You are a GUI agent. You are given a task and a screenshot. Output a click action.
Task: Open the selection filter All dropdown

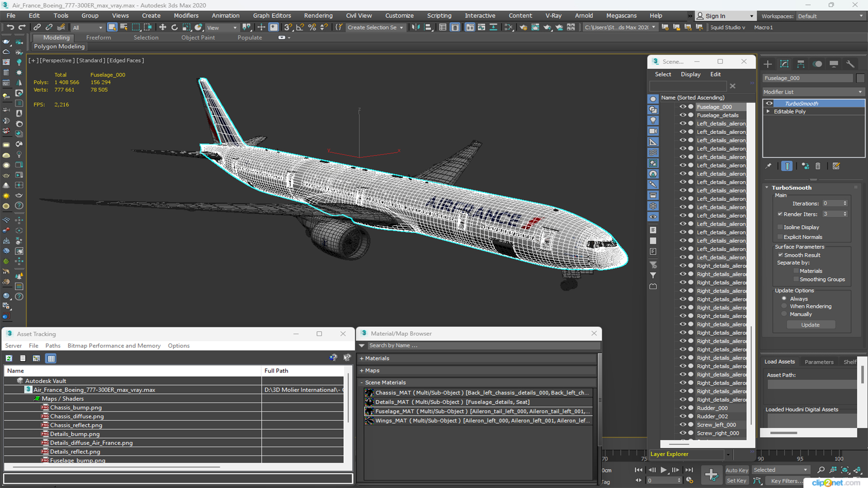(88, 28)
